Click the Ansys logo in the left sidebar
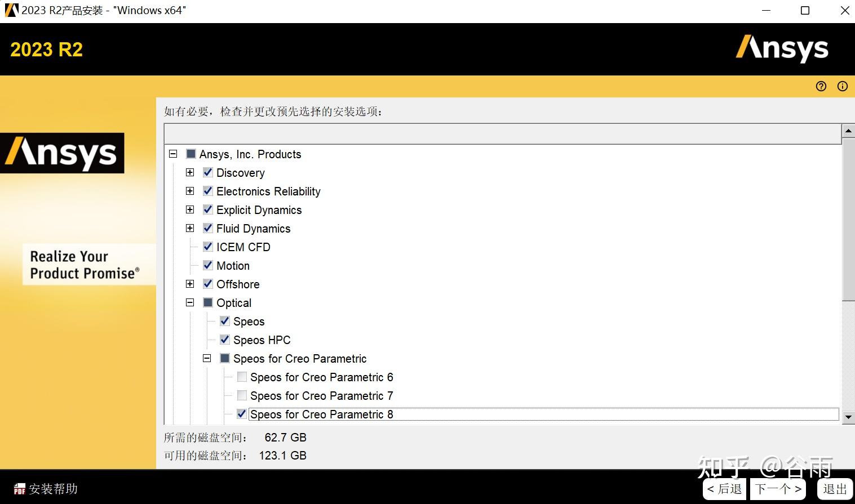This screenshot has height=504, width=855. coord(63,152)
